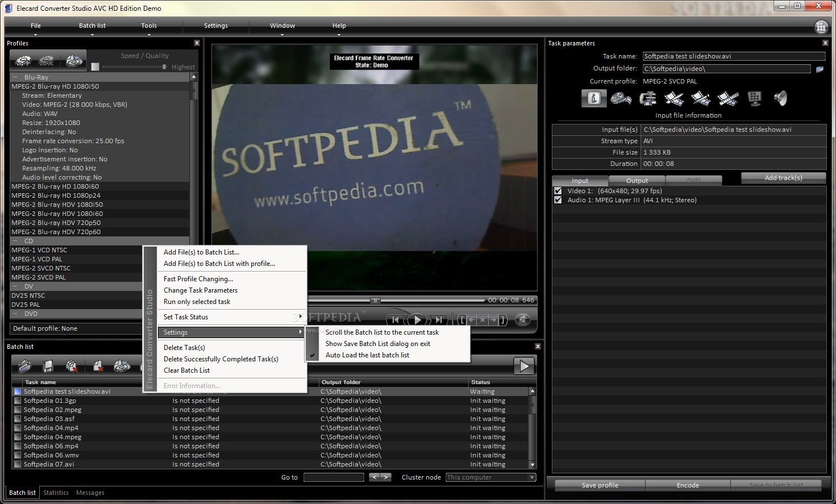836x504 pixels.
Task: Click the film press processing icon
Action: [648, 99]
